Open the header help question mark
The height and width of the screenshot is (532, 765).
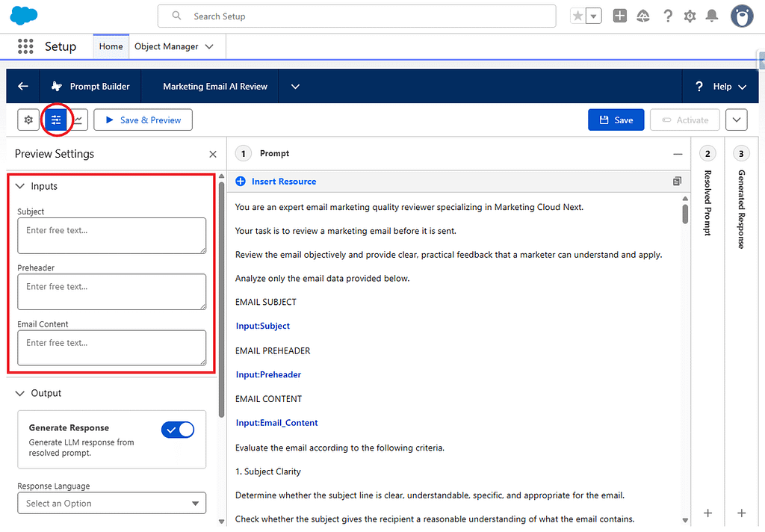point(667,16)
